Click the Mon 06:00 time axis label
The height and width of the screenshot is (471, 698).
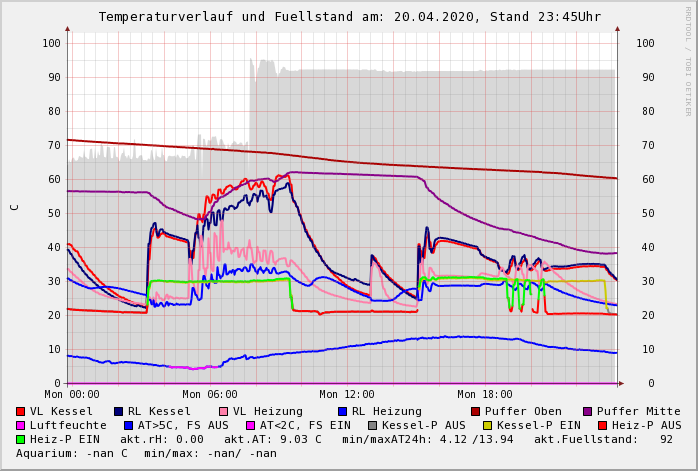tap(210, 395)
